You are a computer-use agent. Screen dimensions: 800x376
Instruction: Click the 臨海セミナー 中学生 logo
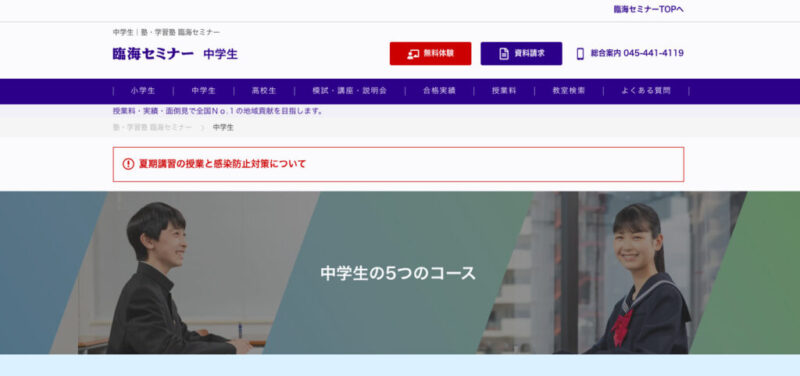pos(175,54)
